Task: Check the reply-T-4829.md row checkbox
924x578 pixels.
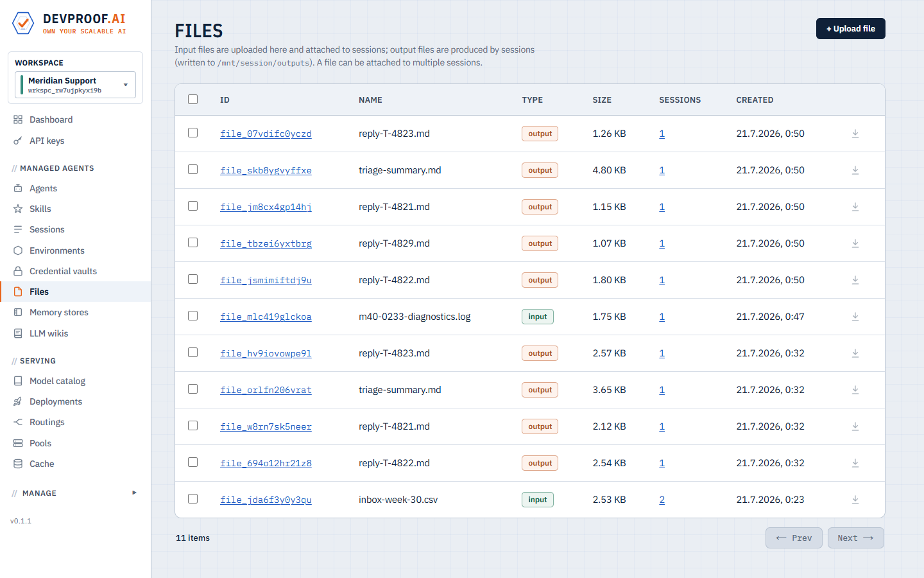Action: (193, 242)
